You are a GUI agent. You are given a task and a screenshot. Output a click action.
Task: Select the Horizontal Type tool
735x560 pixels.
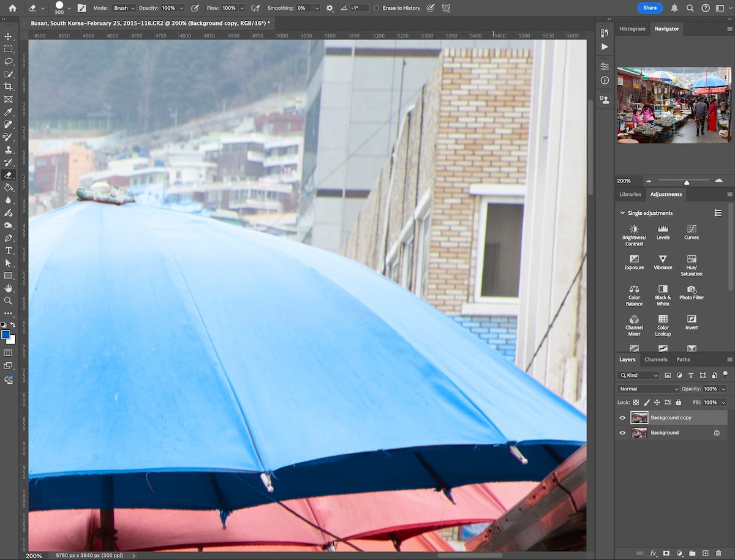[x=9, y=250]
